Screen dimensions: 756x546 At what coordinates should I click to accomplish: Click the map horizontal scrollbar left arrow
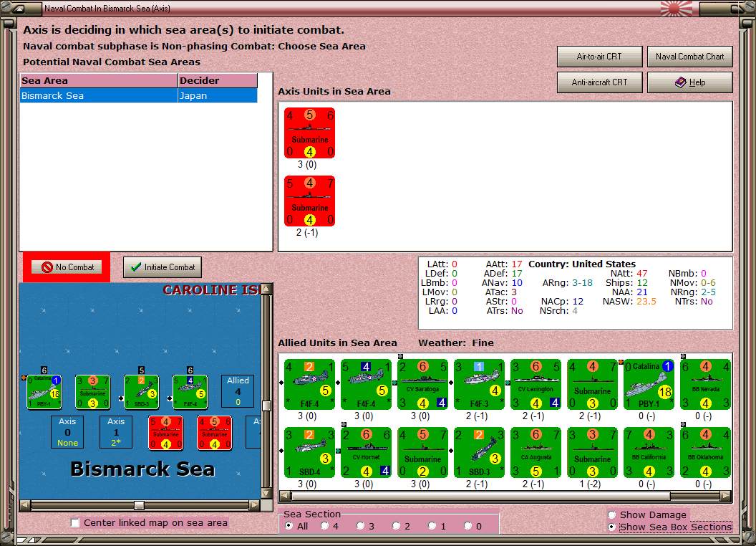[x=24, y=505]
